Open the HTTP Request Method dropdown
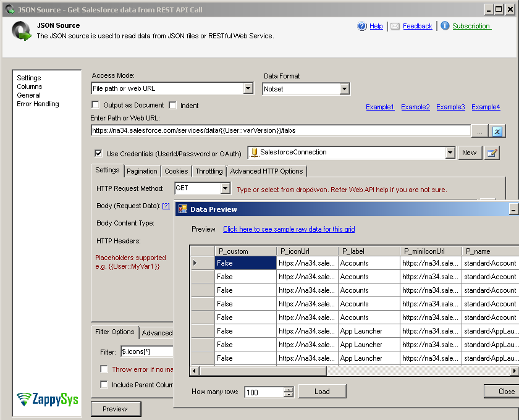Viewport: 519px width, 420px height. pos(225,188)
